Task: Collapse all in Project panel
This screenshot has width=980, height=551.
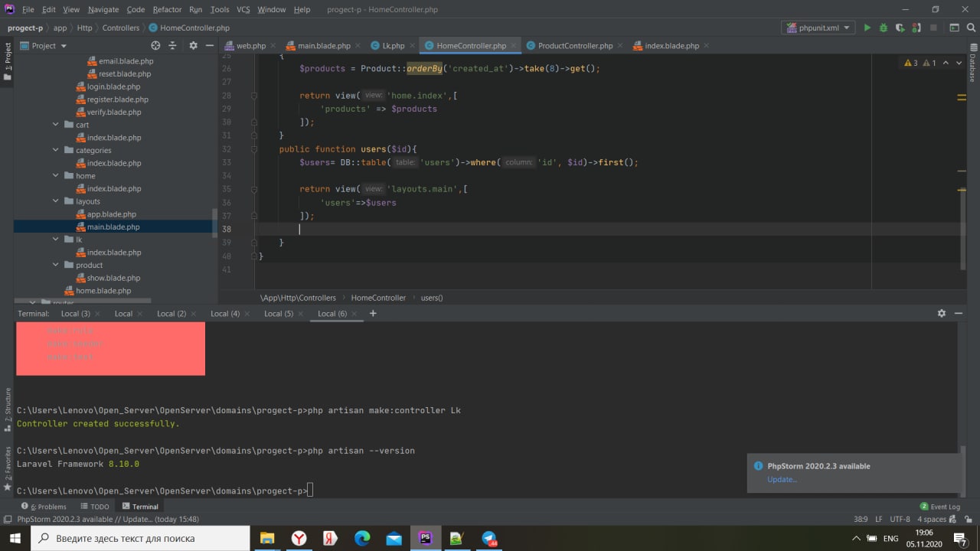Action: pyautogui.click(x=174, y=46)
